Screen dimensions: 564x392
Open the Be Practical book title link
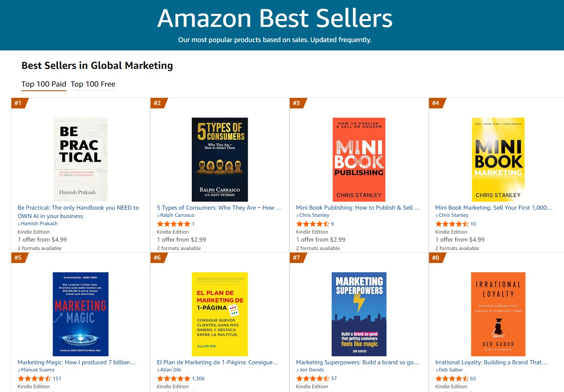click(x=78, y=211)
